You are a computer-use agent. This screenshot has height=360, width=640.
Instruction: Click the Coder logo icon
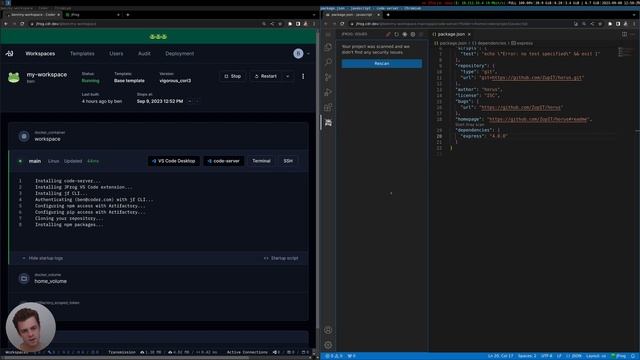tap(10, 53)
